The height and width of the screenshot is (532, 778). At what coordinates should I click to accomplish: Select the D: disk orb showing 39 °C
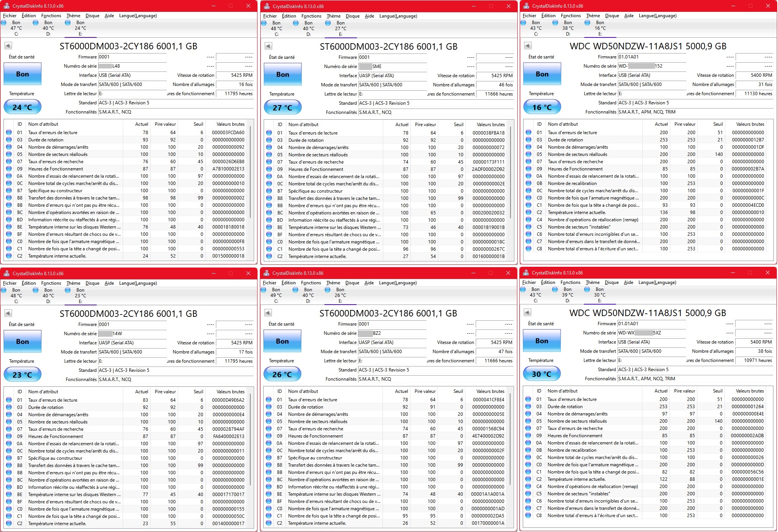pyautogui.click(x=555, y=290)
